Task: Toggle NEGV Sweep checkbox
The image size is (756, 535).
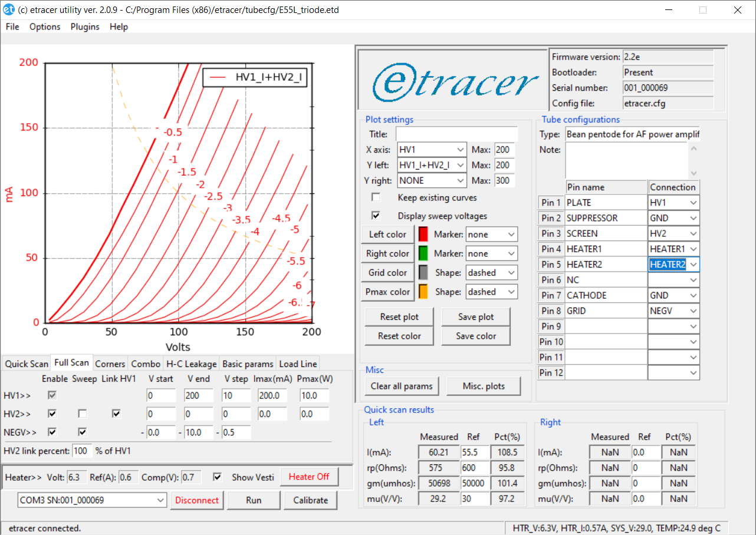Action: pos(83,432)
